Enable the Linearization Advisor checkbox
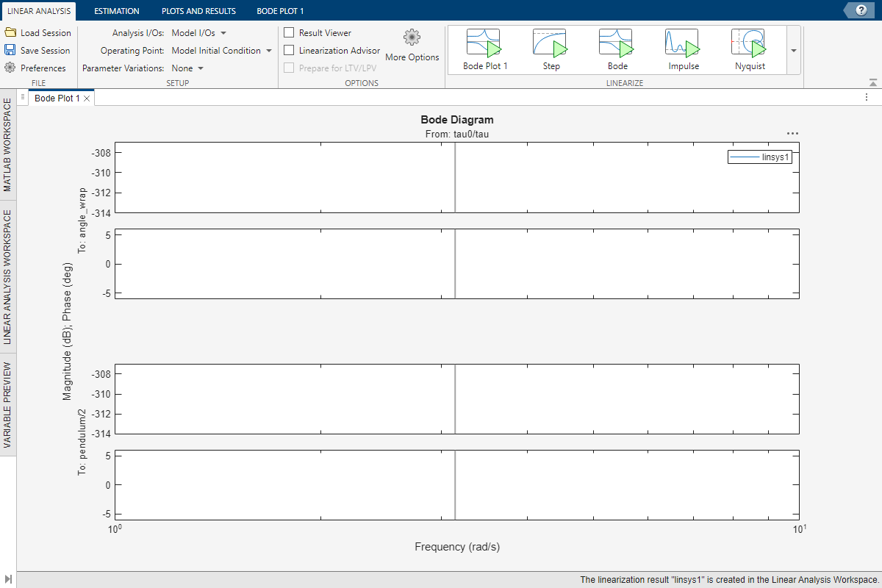882x588 pixels. tap(288, 50)
